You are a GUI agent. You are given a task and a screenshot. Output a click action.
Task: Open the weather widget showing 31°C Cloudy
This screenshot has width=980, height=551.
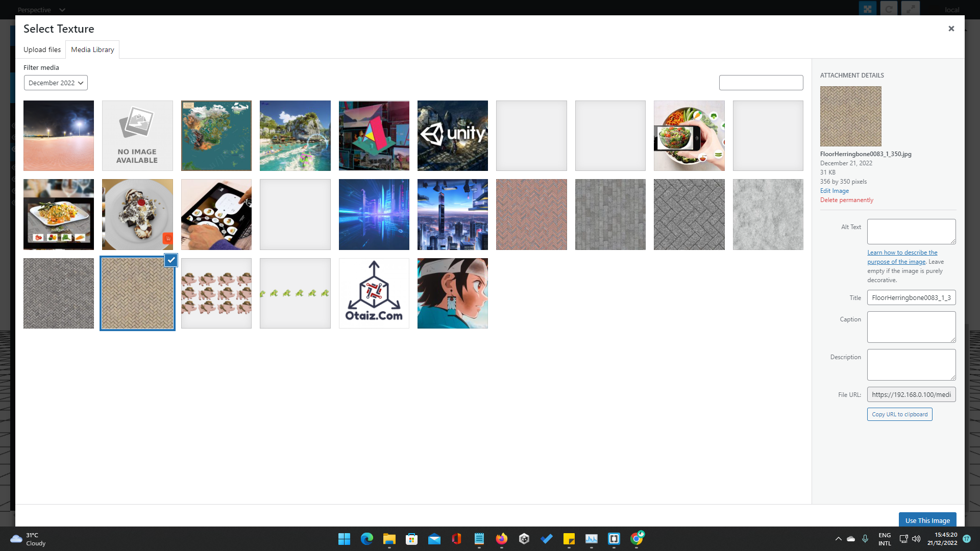(29, 539)
